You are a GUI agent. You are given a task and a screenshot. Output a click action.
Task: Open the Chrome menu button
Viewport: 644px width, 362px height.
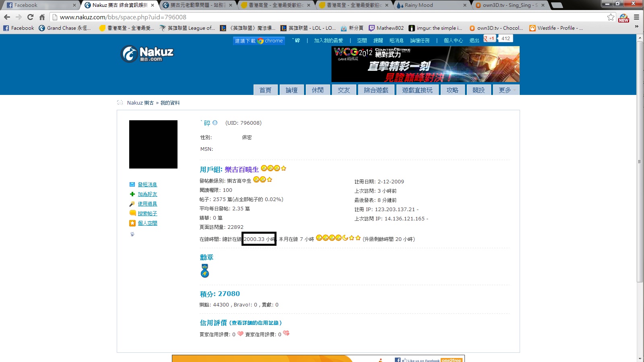tap(636, 17)
